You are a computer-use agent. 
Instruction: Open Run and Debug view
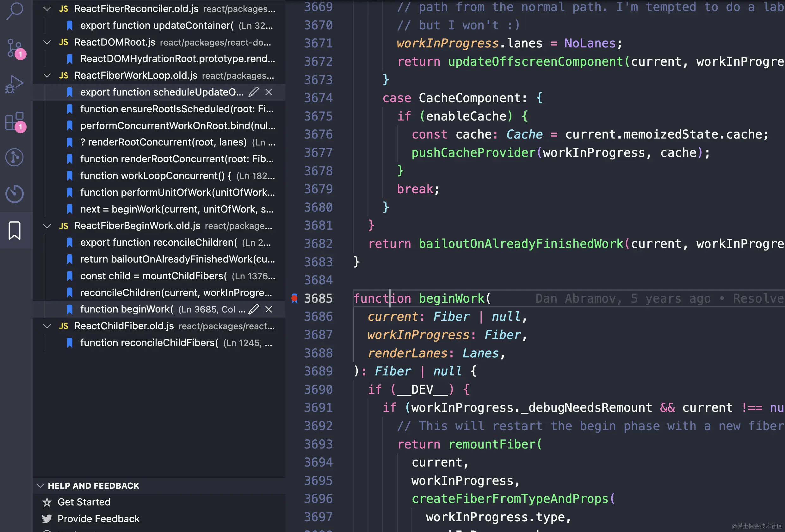pos(15,84)
